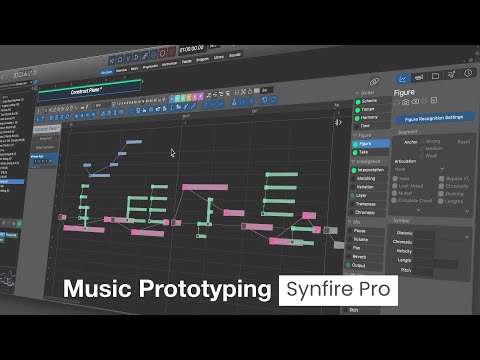Screen dimensions: 480x360
Task: Click the pink color symbol button
Action: [195, 97]
